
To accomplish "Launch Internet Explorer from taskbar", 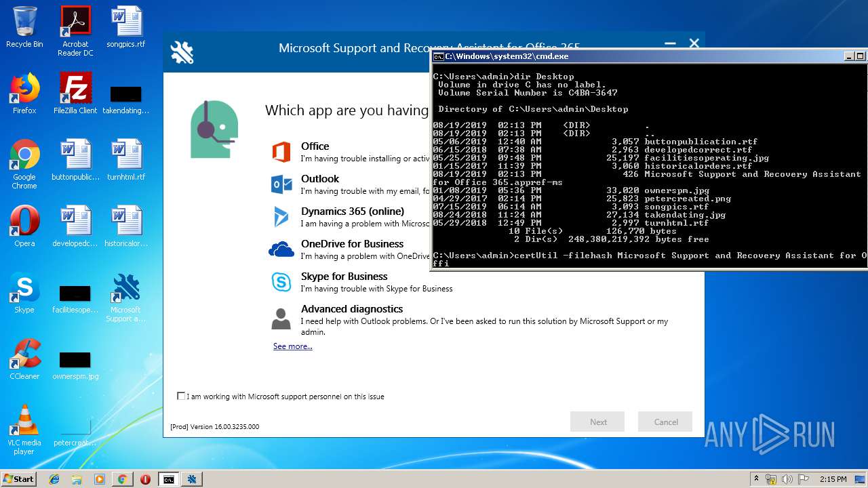I will coord(54,479).
